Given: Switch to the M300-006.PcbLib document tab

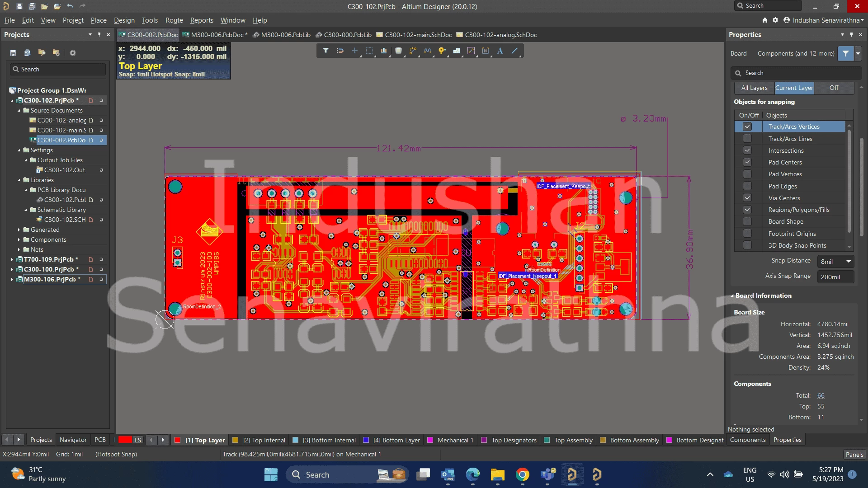Looking at the screenshot, I should 282,35.
